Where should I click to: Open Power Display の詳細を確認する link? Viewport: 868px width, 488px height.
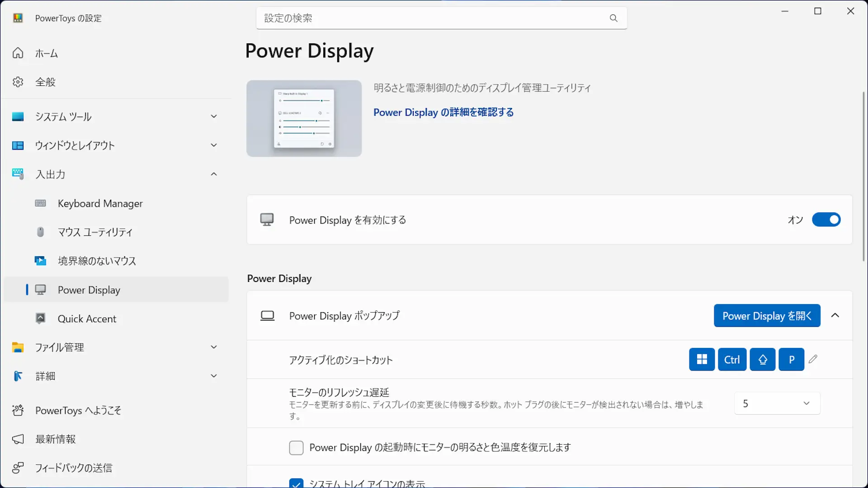pos(443,112)
